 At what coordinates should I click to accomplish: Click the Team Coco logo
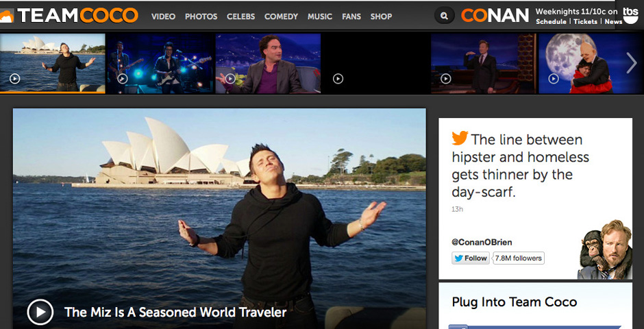(69, 16)
